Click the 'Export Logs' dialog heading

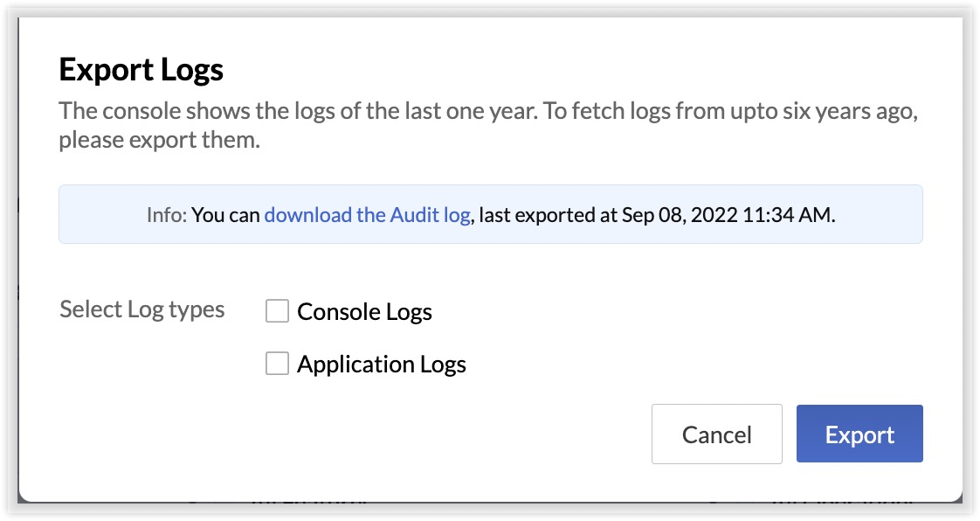[141, 69]
